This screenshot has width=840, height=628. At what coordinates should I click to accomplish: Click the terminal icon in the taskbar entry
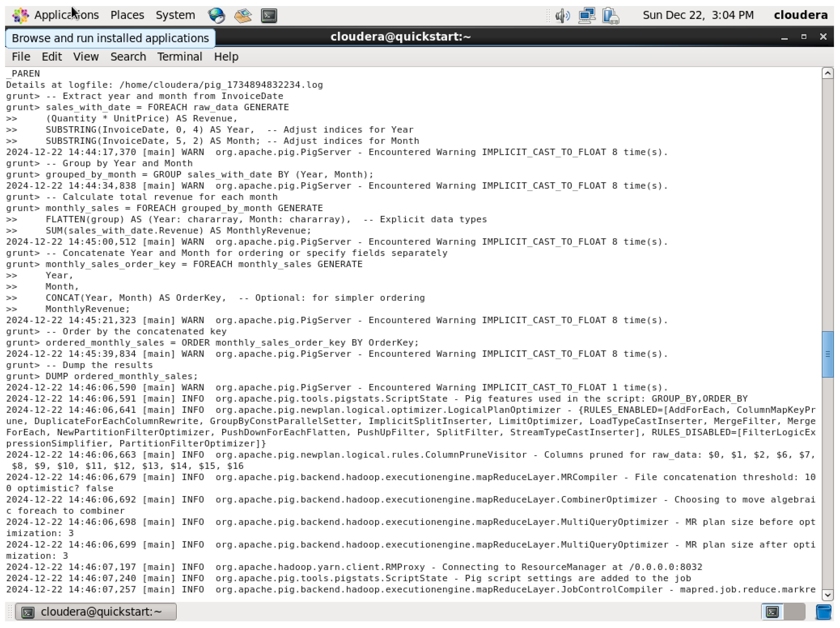(x=28, y=612)
